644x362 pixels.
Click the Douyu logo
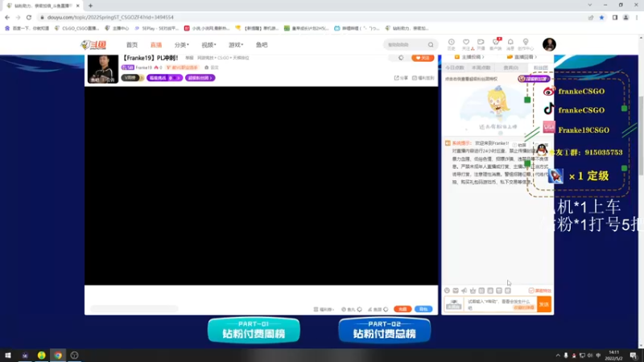(93, 45)
